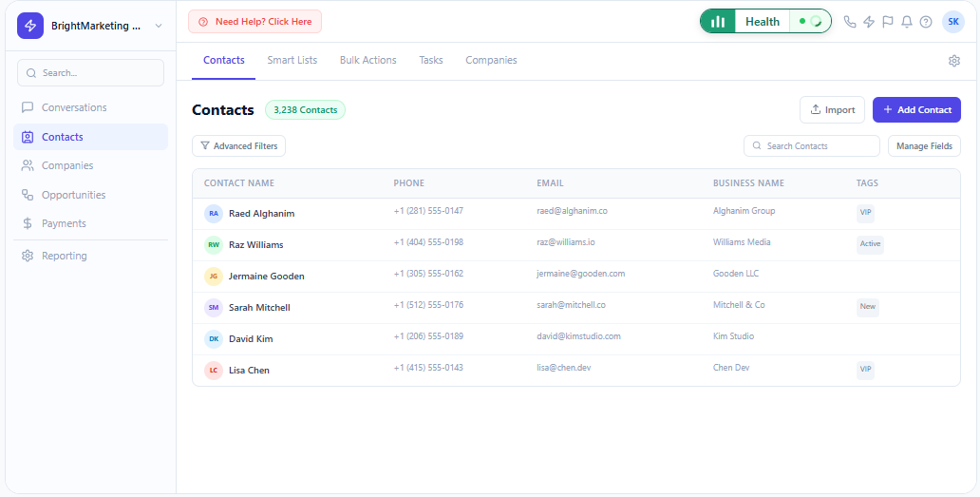Screen dimensions: 980x497
Task: Open contact Raz Williams
Action: tap(255, 244)
